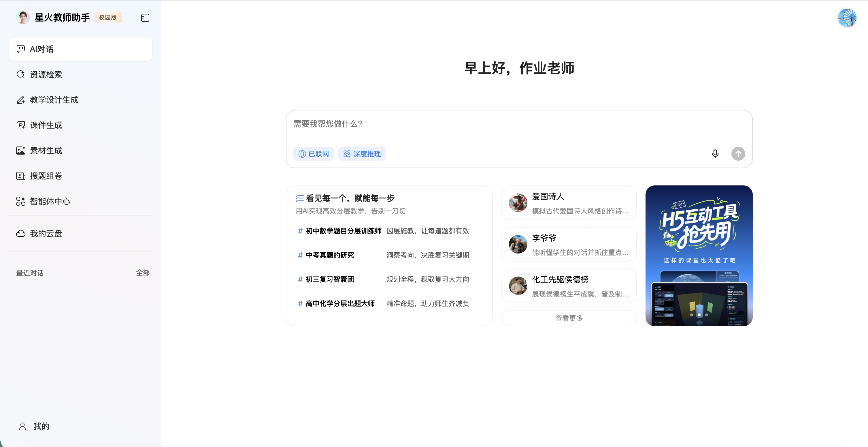868x447 pixels.
Task: Open 高中化学分层出题大师 topic
Action: tap(340, 303)
